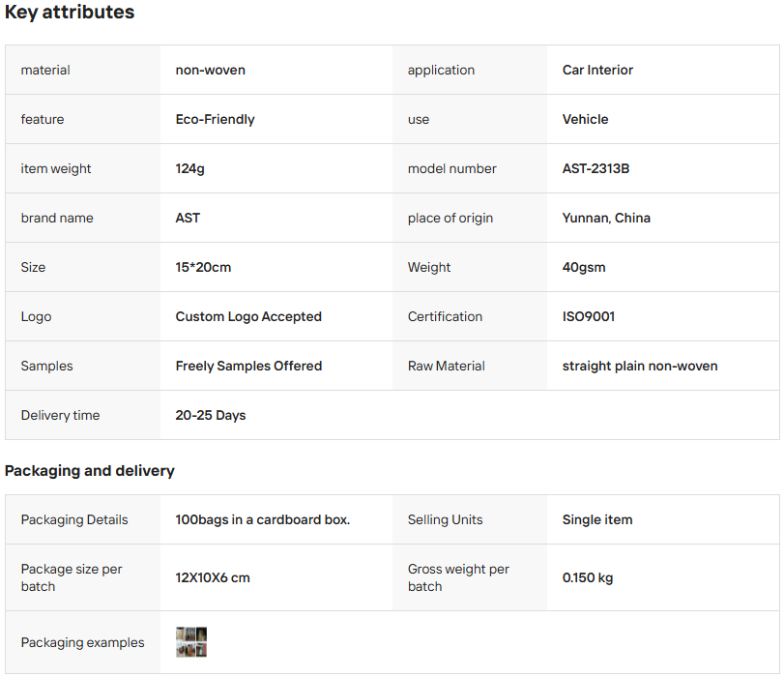784x678 pixels.
Task: Click the '20-25 Days' delivery time
Action: 210,415
